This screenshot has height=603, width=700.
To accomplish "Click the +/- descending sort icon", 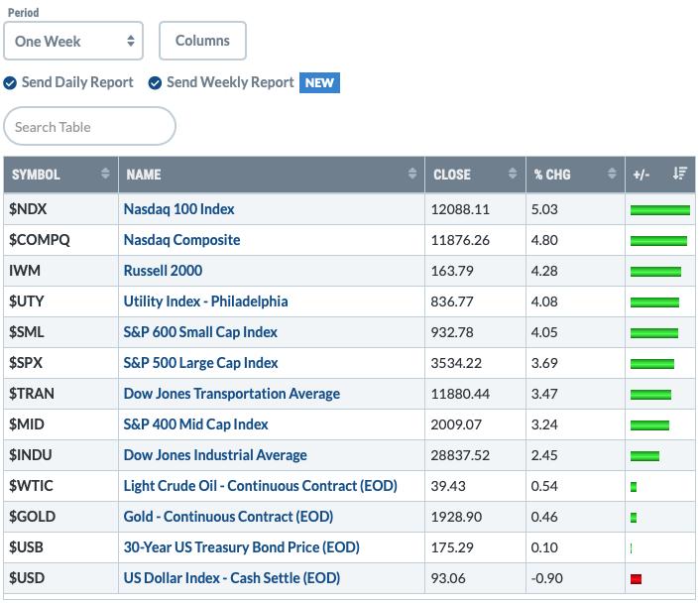I will click(x=680, y=174).
